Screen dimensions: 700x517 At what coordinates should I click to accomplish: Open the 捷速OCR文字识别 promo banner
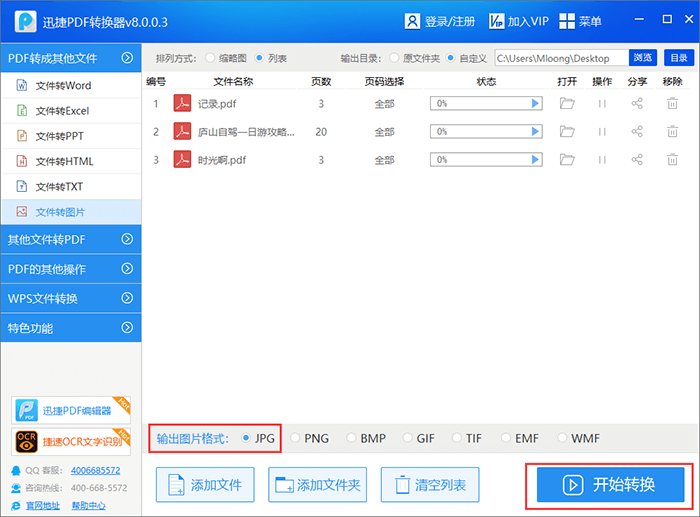coord(71,442)
